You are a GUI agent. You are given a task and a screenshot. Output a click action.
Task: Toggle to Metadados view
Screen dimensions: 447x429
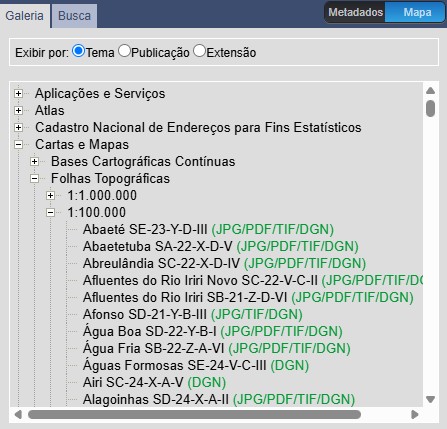pyautogui.click(x=355, y=12)
